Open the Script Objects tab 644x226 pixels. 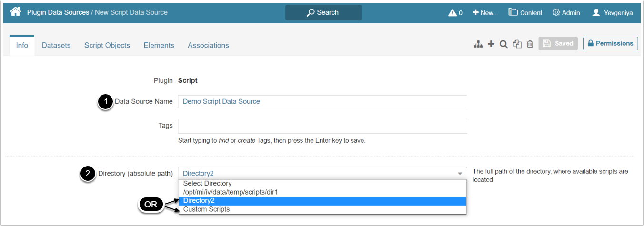pos(107,45)
